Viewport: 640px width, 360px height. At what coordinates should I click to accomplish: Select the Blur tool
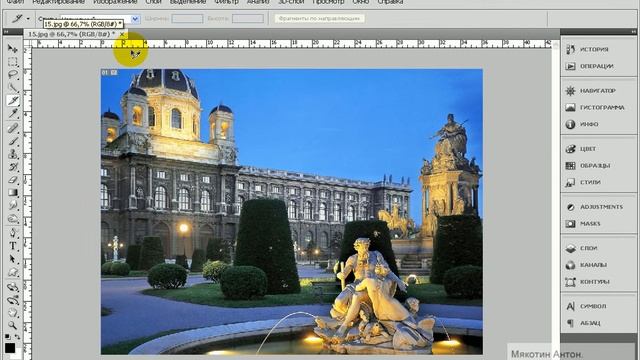pos(12,205)
